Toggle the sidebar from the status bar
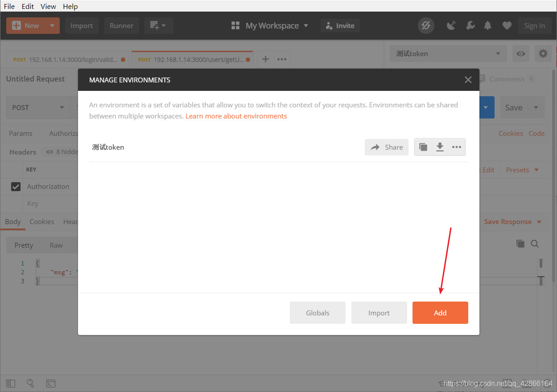557x392 pixels. pyautogui.click(x=11, y=383)
